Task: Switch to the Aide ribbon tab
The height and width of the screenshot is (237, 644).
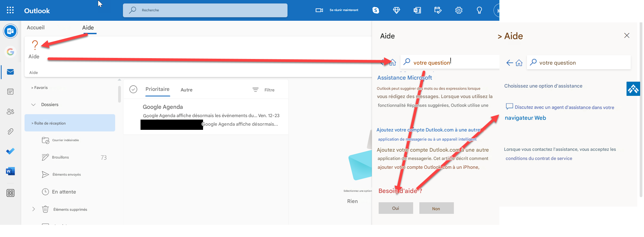Action: (88, 28)
